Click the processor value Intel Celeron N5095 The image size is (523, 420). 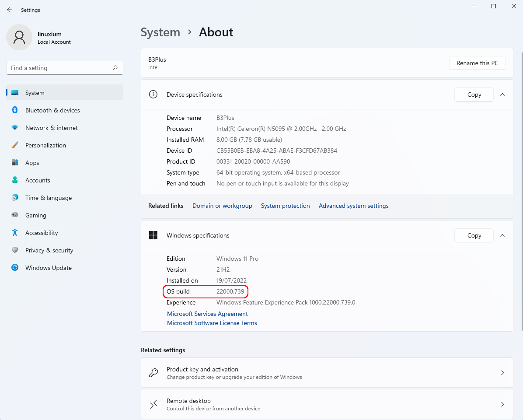281,129
